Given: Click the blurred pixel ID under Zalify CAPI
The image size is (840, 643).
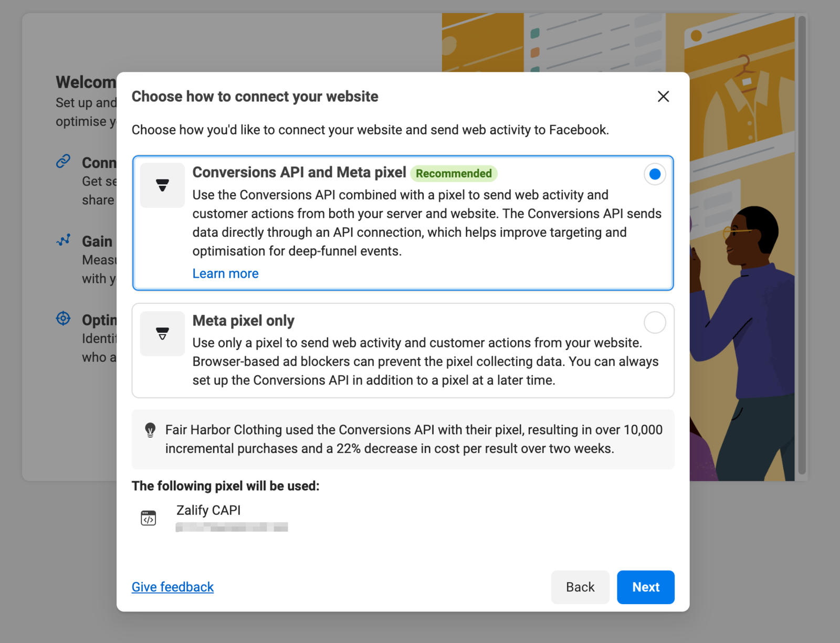Looking at the screenshot, I should pos(232,527).
